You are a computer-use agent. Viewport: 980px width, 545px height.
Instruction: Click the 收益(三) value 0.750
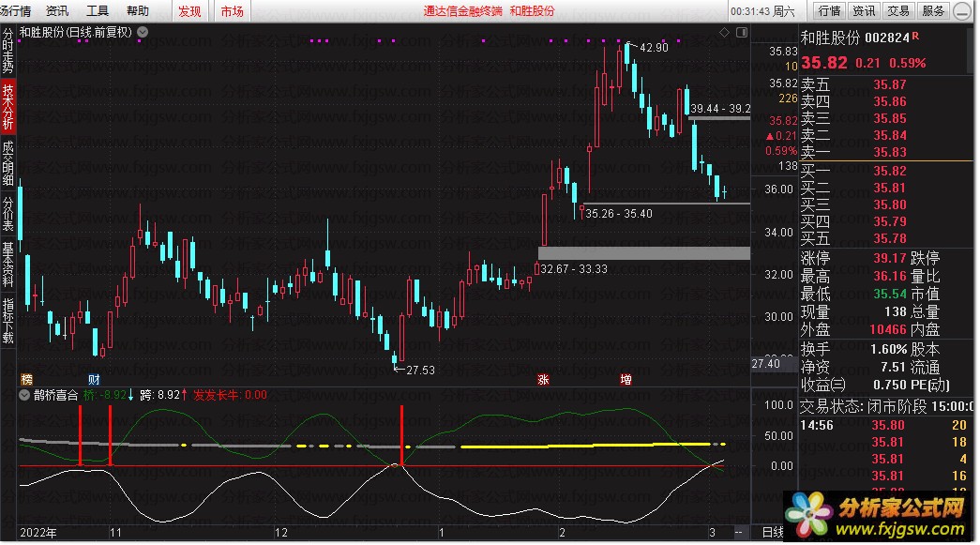coord(889,385)
